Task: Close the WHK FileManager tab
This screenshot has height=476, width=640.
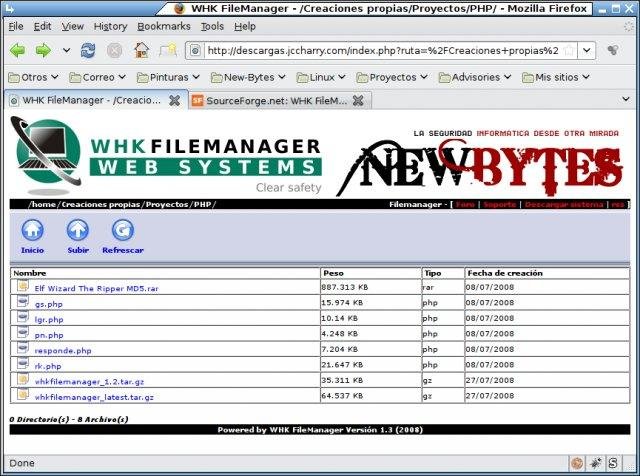Action: 175,100
